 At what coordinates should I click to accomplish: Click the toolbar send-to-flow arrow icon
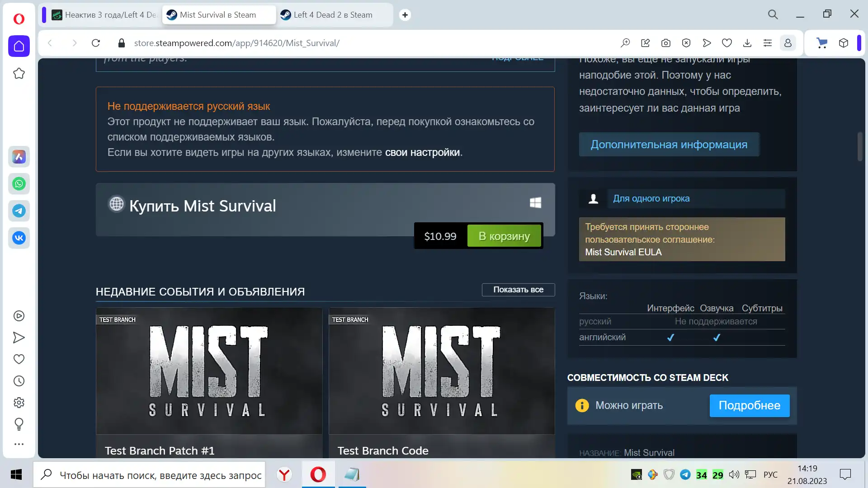707,43
